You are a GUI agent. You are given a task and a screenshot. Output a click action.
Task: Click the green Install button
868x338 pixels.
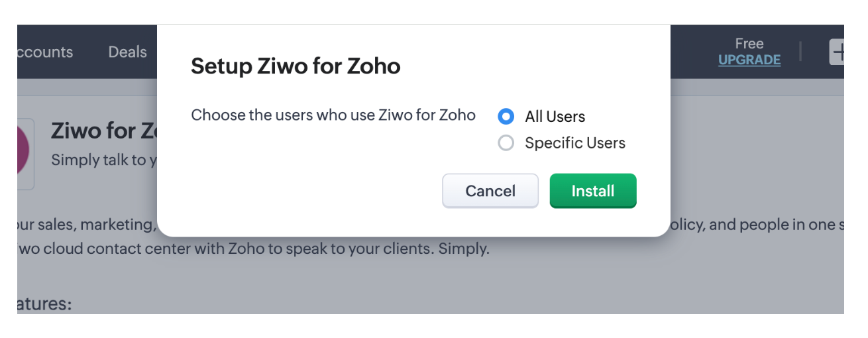pos(593,191)
